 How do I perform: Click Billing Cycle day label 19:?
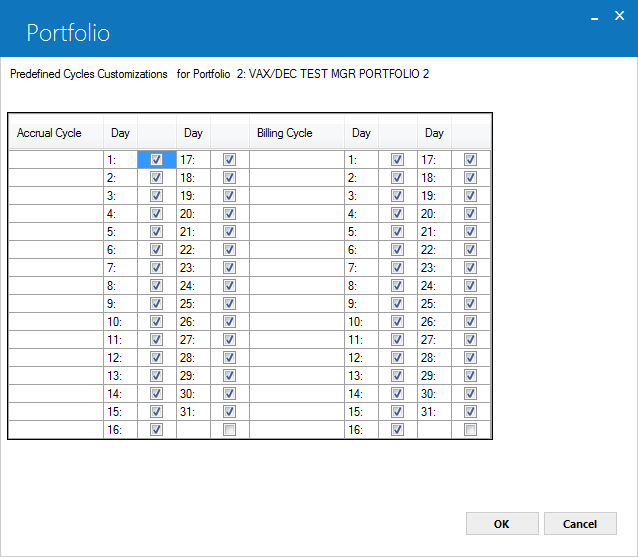428,196
